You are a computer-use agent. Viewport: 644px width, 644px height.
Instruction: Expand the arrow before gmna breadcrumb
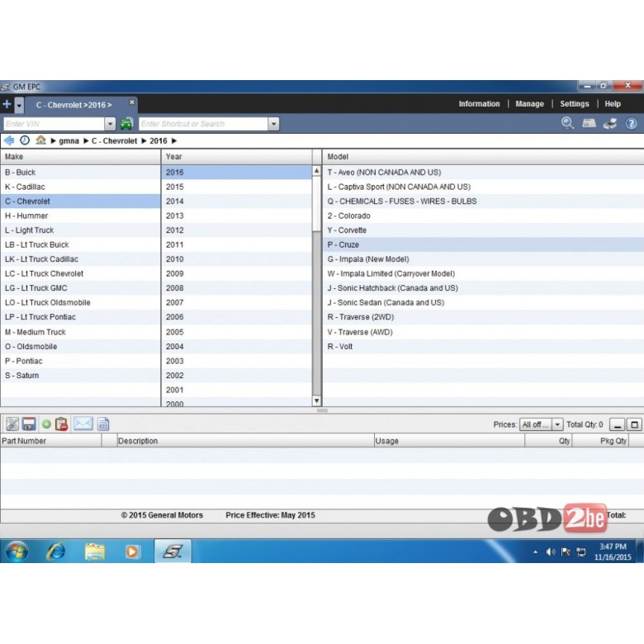tap(53, 141)
